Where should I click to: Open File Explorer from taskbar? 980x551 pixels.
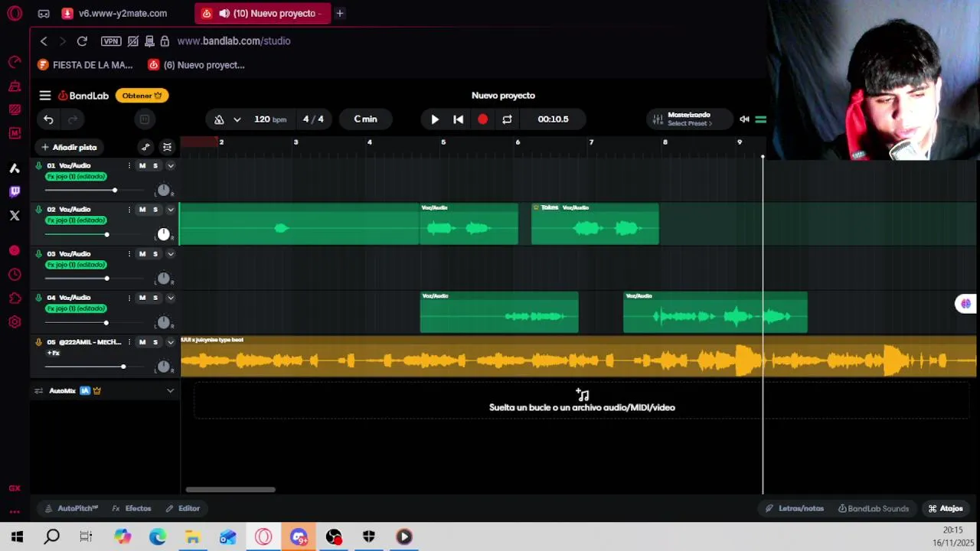(x=193, y=537)
